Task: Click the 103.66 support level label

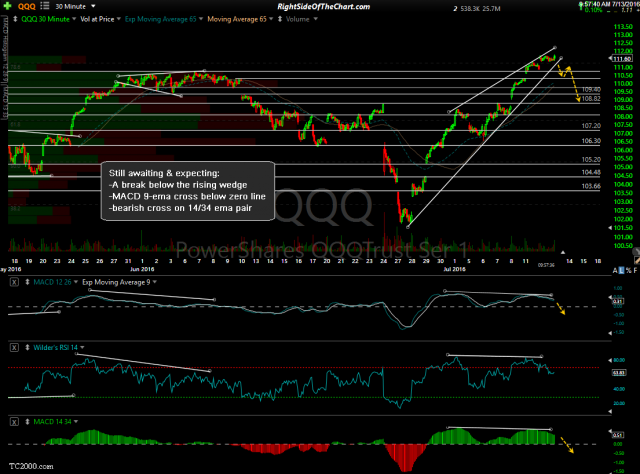Action: tap(591, 186)
